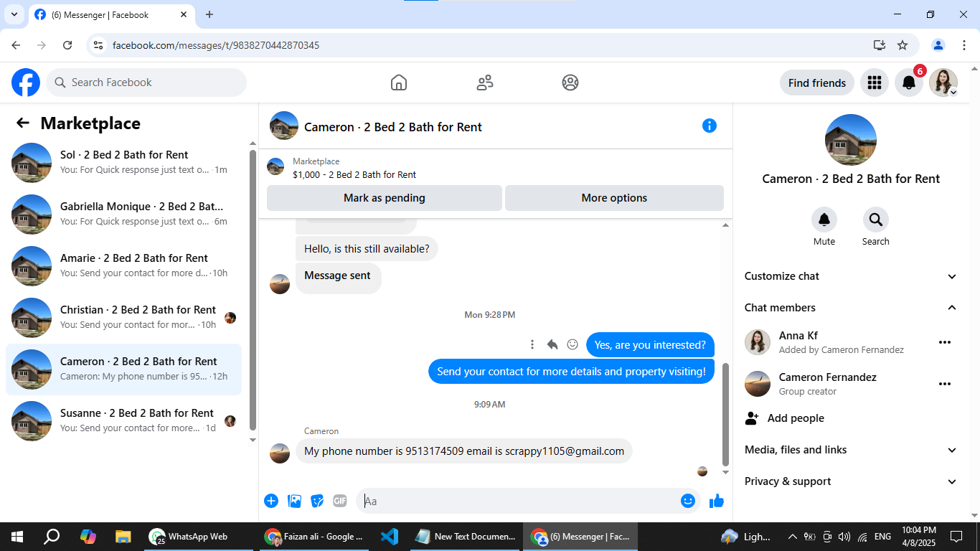Open the Friends icon in top navigation
Screen dimensions: 980x551
coord(485,83)
